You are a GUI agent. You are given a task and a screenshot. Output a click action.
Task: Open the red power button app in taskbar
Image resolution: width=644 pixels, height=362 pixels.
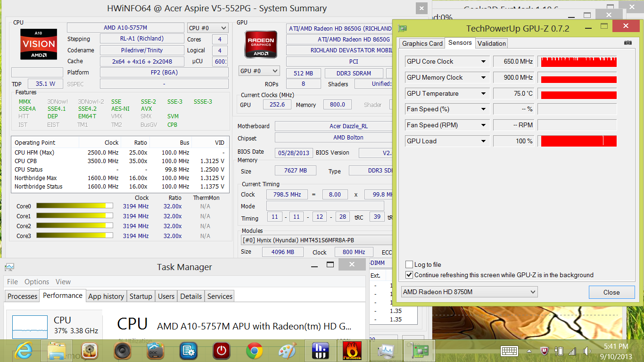[x=221, y=351]
